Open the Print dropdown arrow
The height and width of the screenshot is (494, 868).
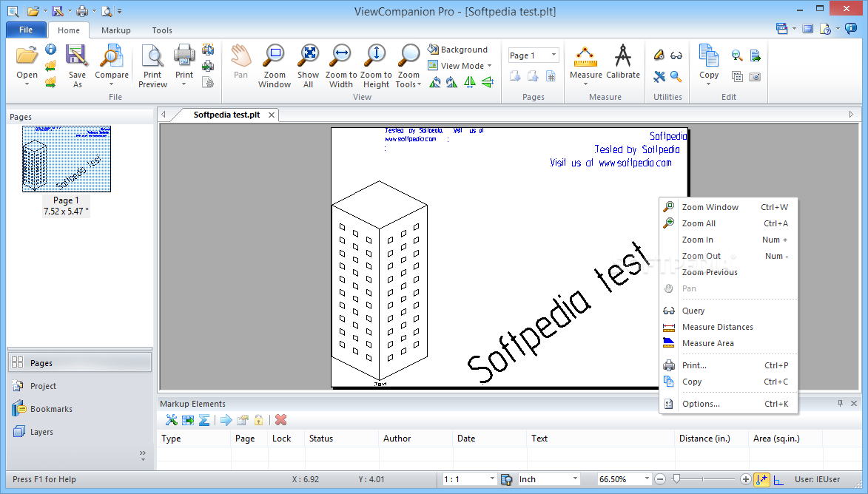[184, 84]
